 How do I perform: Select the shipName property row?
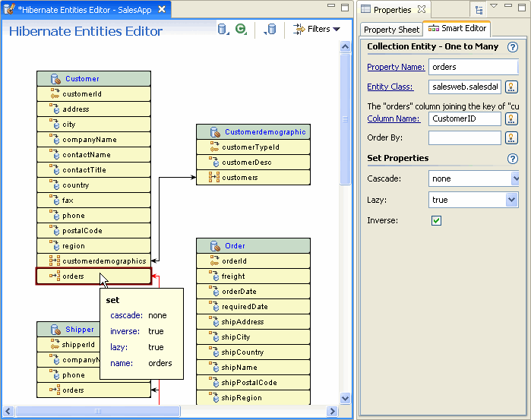tap(253, 368)
